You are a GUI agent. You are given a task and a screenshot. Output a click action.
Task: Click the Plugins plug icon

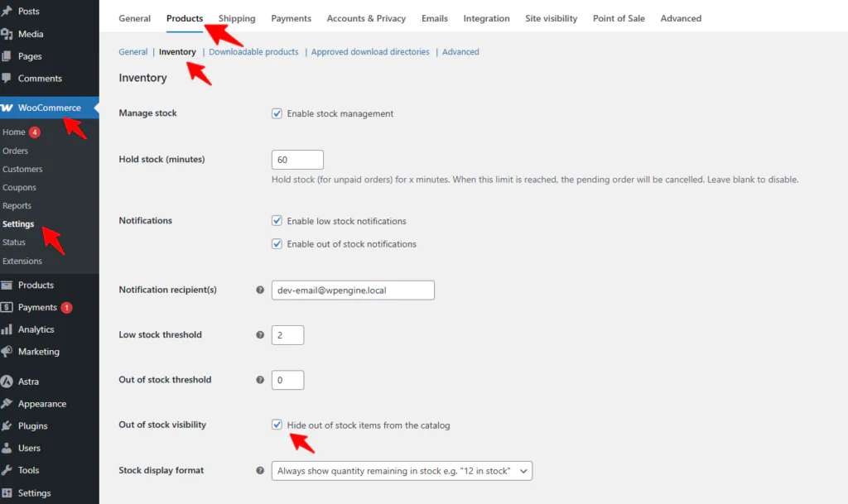[x=7, y=426]
